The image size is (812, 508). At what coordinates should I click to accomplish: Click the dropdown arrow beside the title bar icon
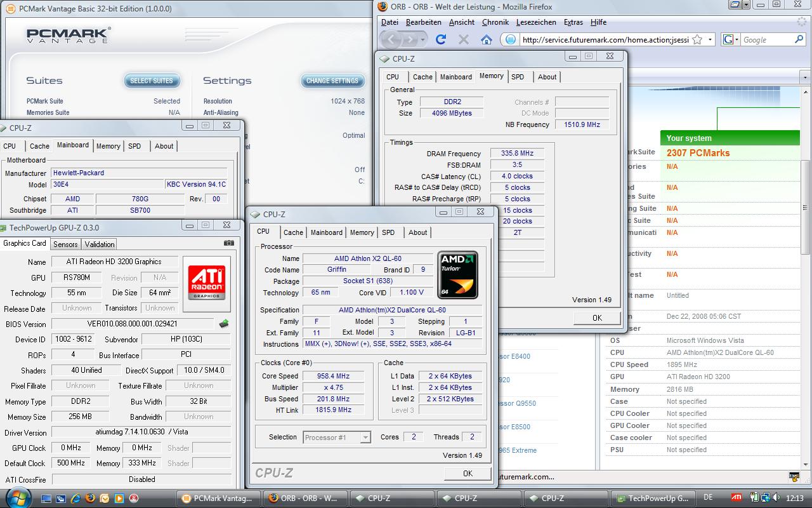click(x=746, y=4)
